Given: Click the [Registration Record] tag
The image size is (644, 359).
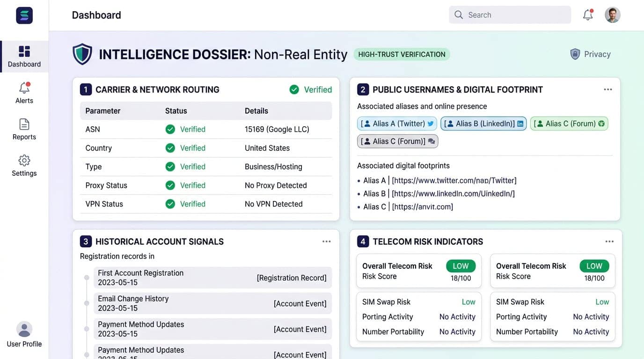Looking at the screenshot, I should 292,278.
